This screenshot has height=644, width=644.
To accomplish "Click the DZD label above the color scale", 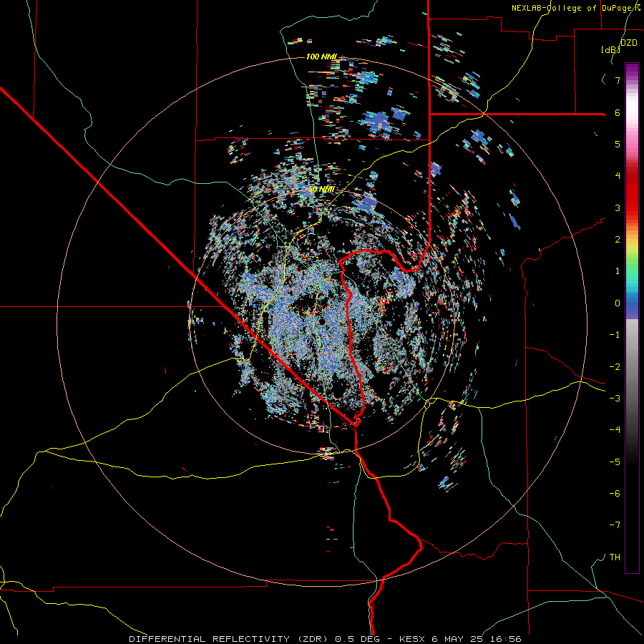I will point(629,43).
